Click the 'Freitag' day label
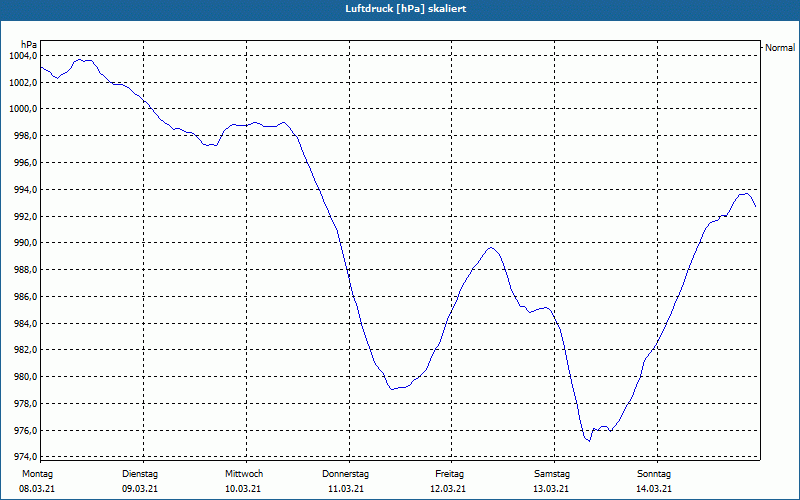The height and width of the screenshot is (500, 800). 449,474
